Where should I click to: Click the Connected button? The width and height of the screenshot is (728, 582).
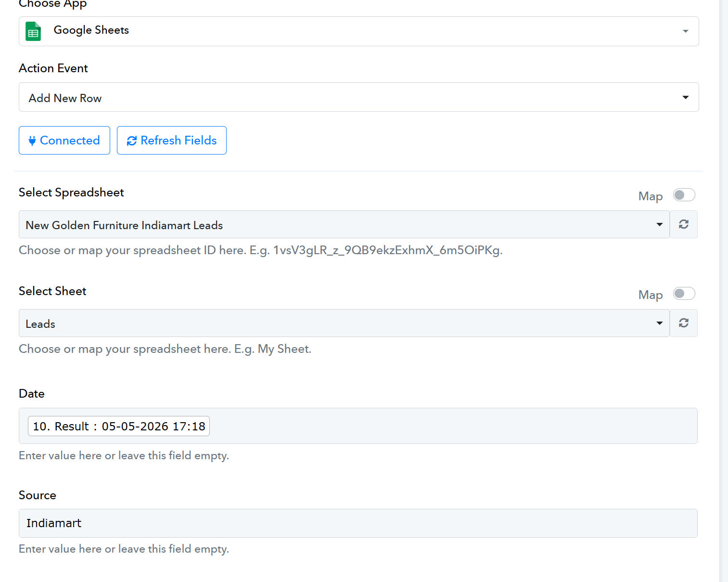[x=64, y=141]
